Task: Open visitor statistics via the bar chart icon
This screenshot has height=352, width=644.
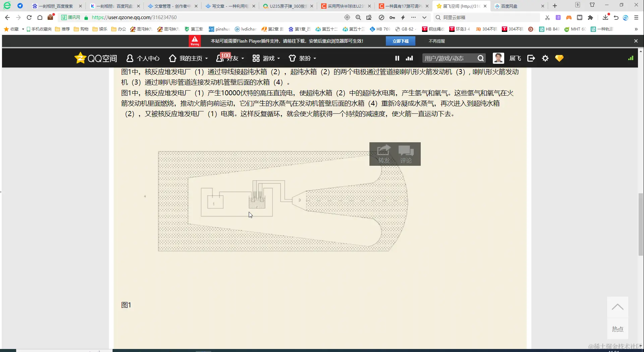Action: pyautogui.click(x=409, y=58)
